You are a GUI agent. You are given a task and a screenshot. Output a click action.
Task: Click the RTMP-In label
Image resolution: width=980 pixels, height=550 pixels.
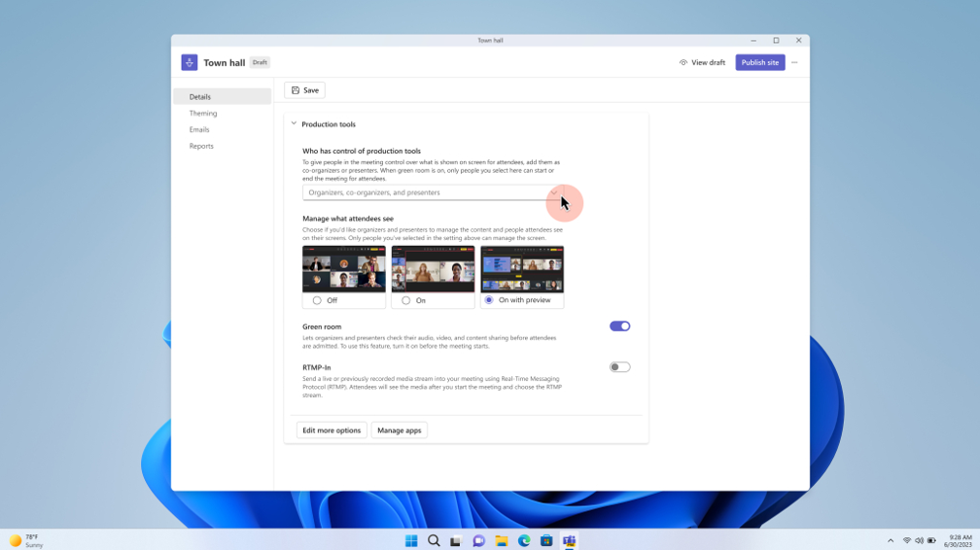click(x=317, y=367)
